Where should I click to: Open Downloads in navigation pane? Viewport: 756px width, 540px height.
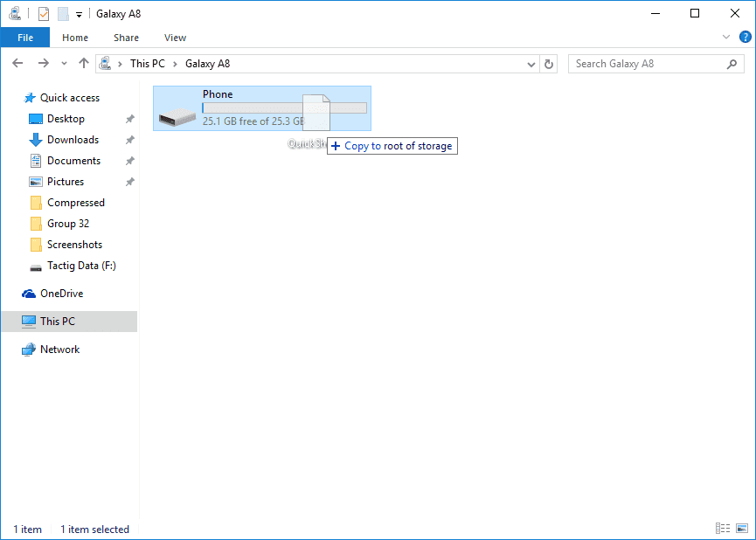click(x=73, y=140)
